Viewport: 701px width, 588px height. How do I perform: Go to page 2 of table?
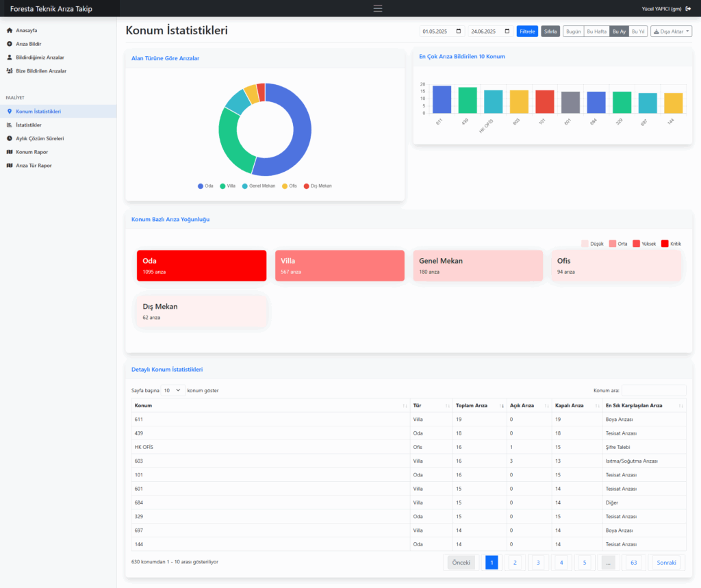[x=515, y=563]
